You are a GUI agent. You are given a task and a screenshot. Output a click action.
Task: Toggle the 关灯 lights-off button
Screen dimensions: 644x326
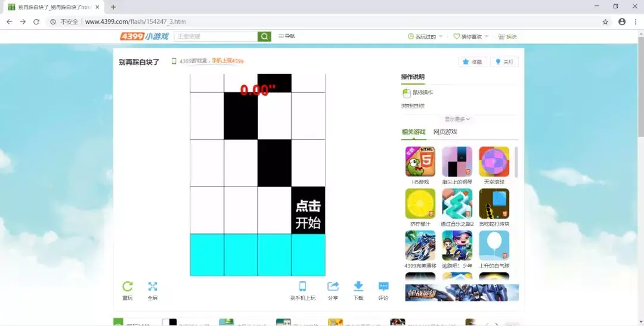pyautogui.click(x=504, y=61)
